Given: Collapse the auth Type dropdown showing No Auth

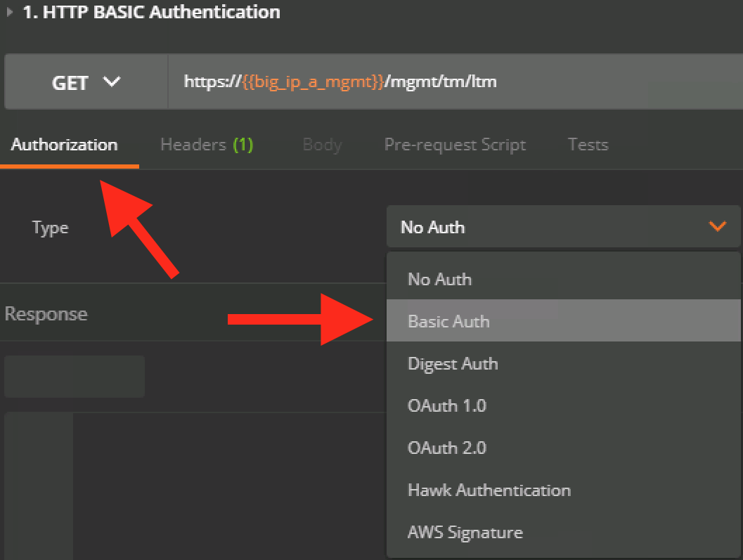Looking at the screenshot, I should coord(564,227).
